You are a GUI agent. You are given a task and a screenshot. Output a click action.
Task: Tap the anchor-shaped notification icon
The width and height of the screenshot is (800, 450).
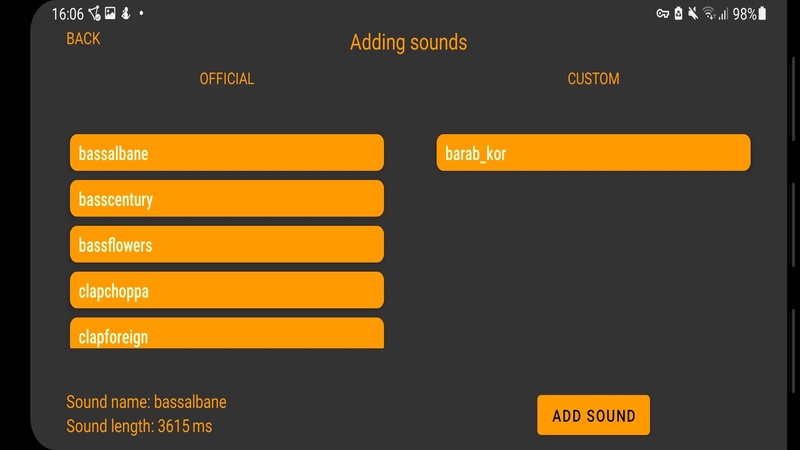[124, 14]
